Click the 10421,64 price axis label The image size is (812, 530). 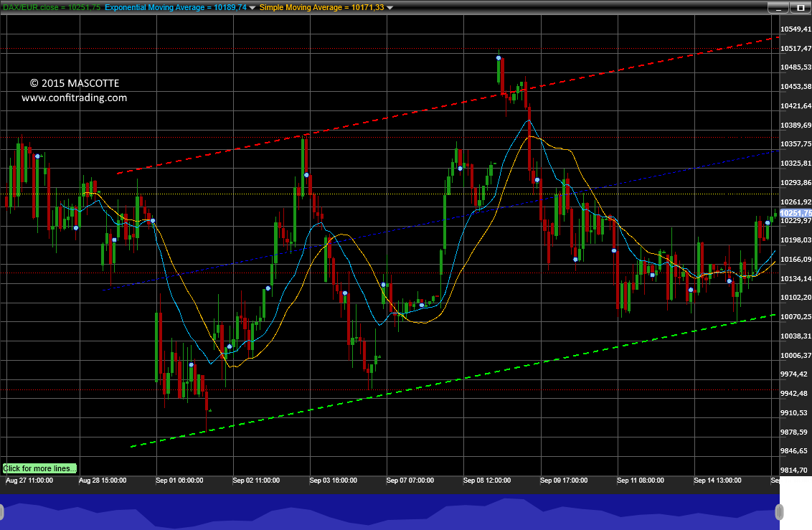(796, 106)
